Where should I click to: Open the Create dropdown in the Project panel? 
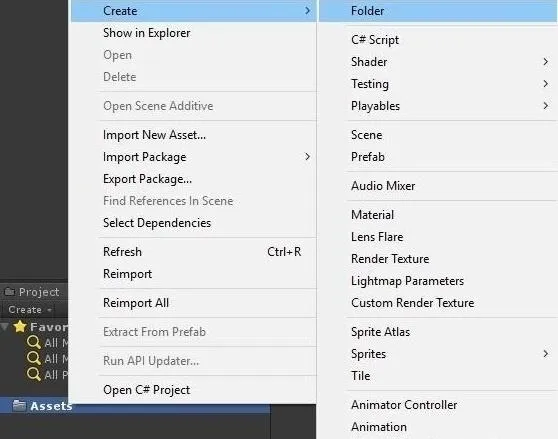coord(30,310)
